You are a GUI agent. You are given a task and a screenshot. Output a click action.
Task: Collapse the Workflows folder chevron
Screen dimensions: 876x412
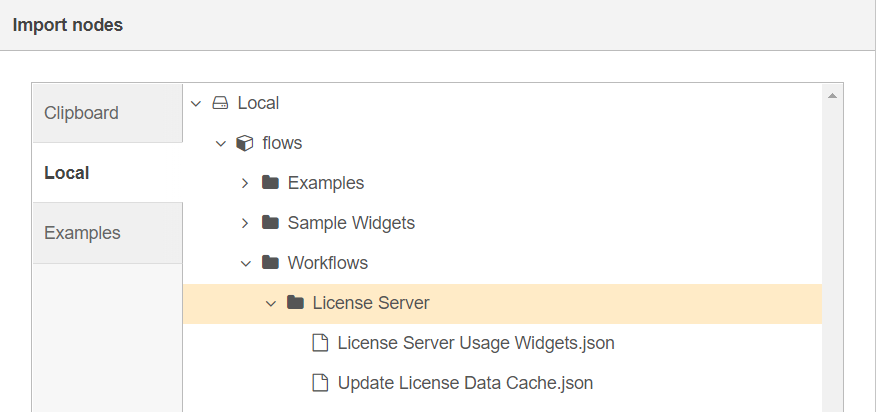(x=246, y=263)
